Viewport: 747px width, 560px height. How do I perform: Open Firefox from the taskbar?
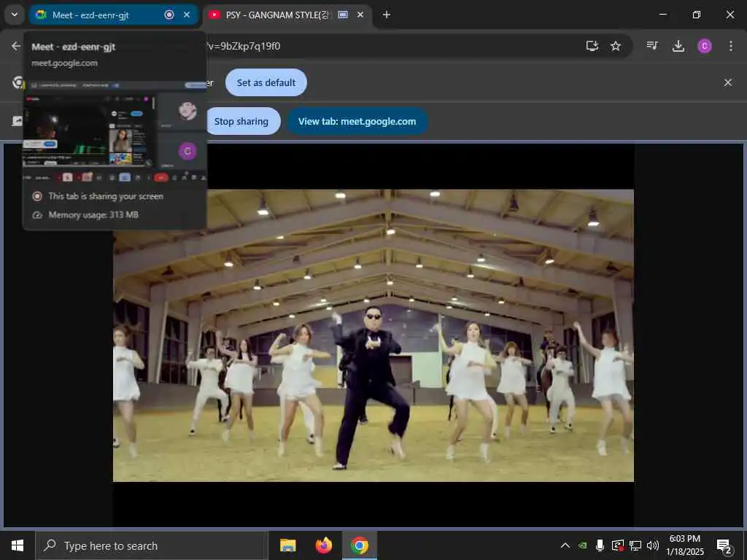[x=323, y=545]
